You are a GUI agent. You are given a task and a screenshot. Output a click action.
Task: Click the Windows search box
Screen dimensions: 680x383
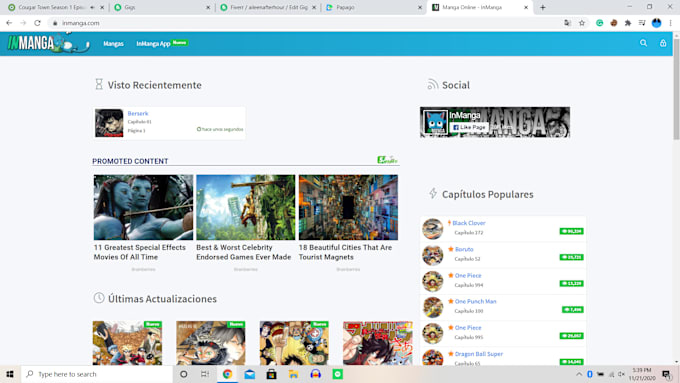click(x=97, y=374)
